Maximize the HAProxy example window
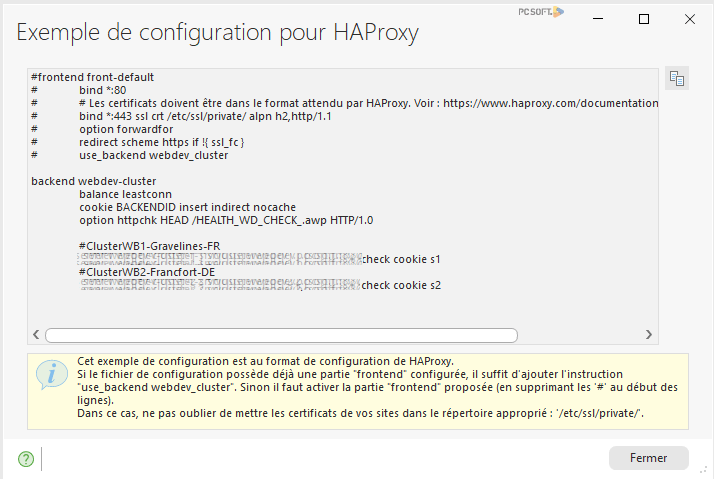714x479 pixels. 644,19
